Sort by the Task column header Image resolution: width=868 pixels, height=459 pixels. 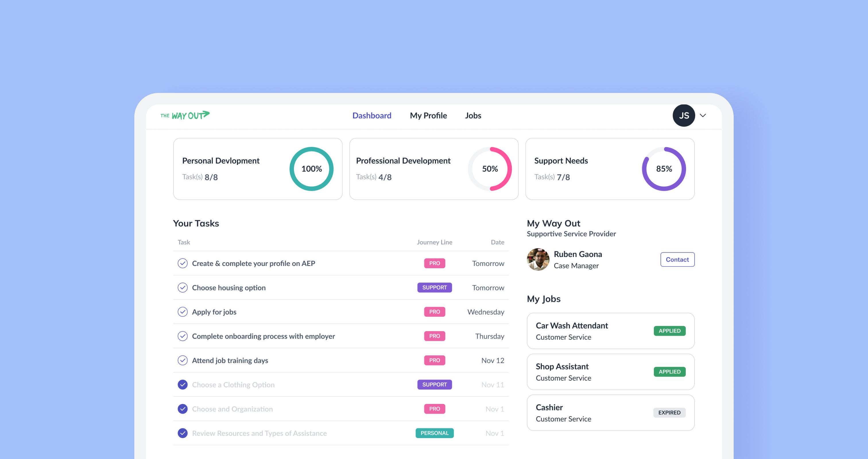click(x=184, y=242)
